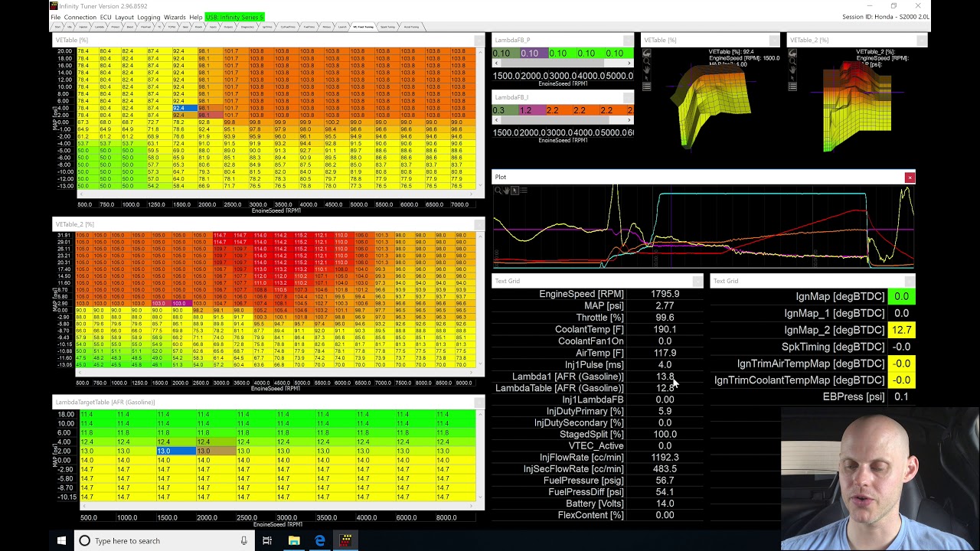The height and width of the screenshot is (551, 980).
Task: Open list menu icon in first VETable 3D view
Action: [647, 86]
